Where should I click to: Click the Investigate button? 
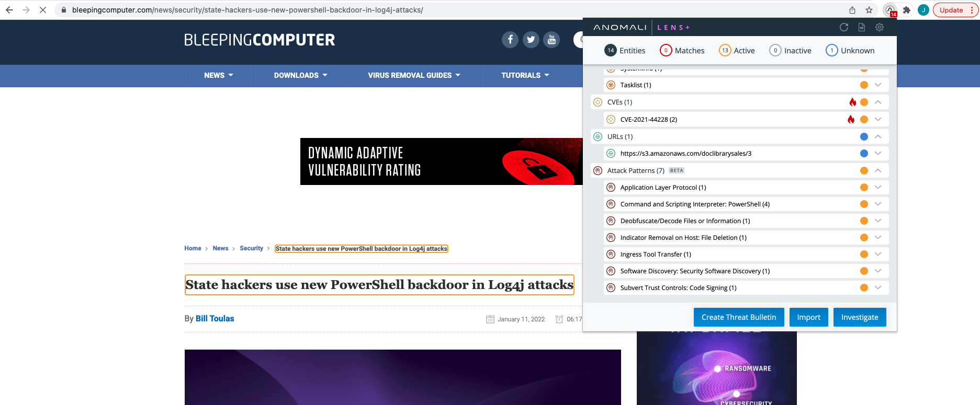pos(860,317)
